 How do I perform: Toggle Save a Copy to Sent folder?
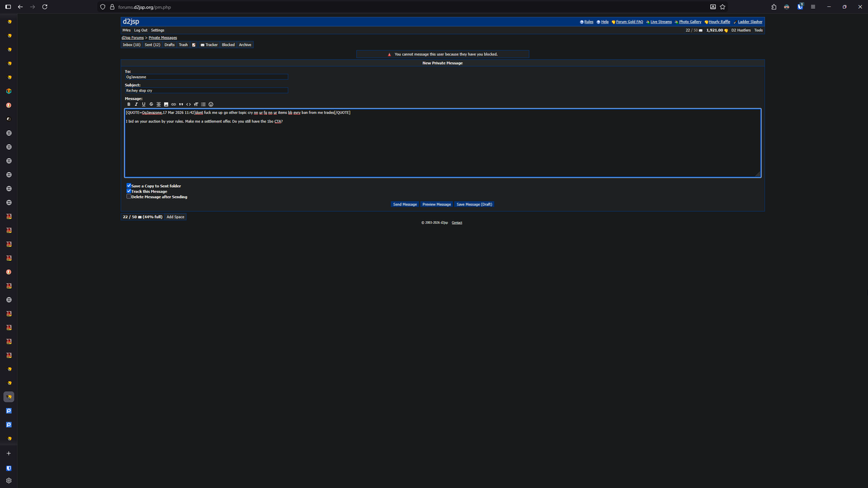click(129, 186)
